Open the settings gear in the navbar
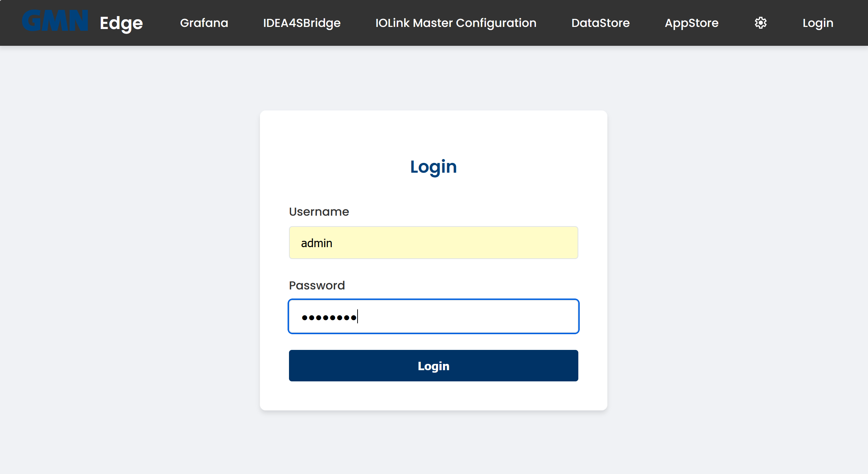Screen dimensions: 868x474 (x=760, y=23)
